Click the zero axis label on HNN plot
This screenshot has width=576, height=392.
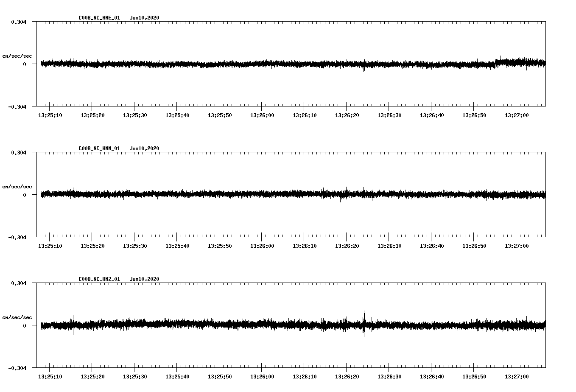point(25,195)
